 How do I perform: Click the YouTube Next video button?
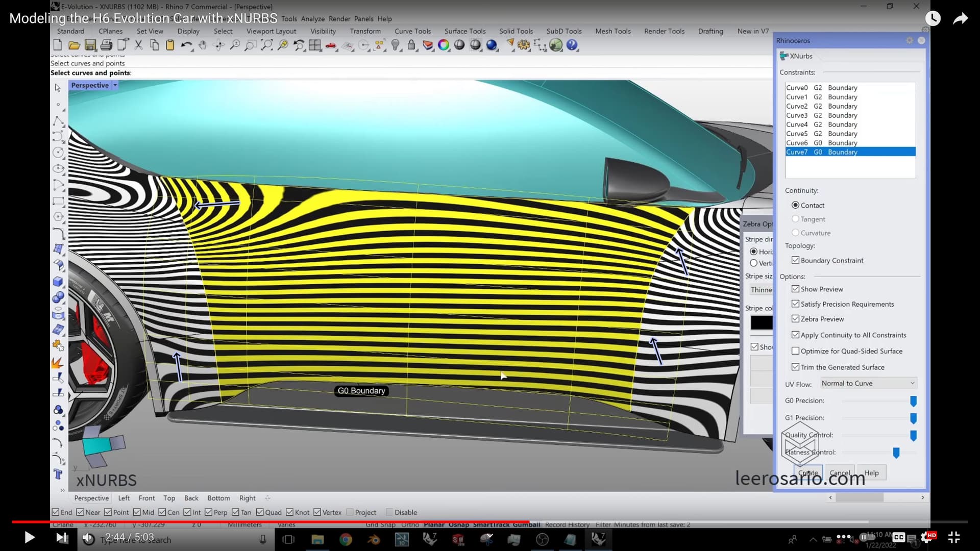[62, 537]
